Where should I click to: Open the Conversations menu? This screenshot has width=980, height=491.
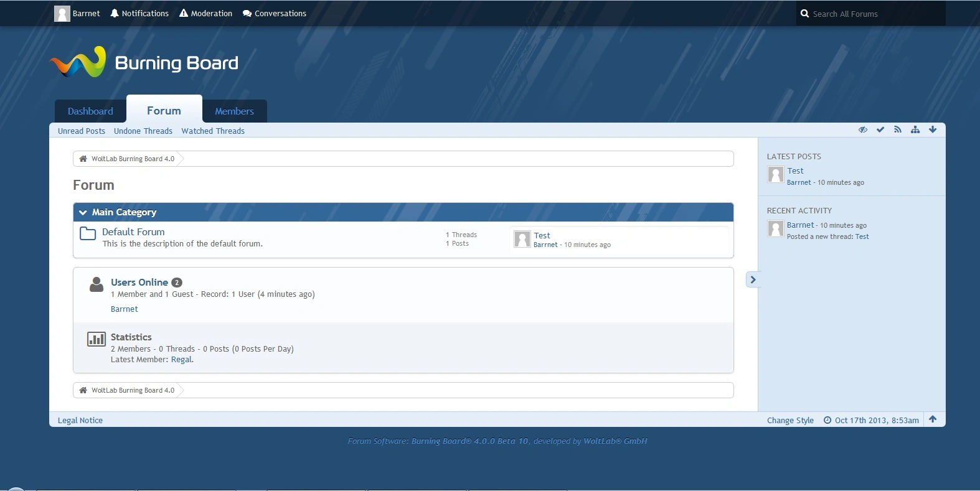pyautogui.click(x=275, y=13)
